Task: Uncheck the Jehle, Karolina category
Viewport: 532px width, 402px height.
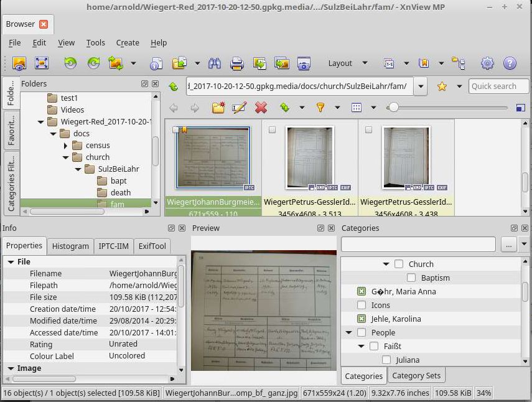Action: (362, 319)
